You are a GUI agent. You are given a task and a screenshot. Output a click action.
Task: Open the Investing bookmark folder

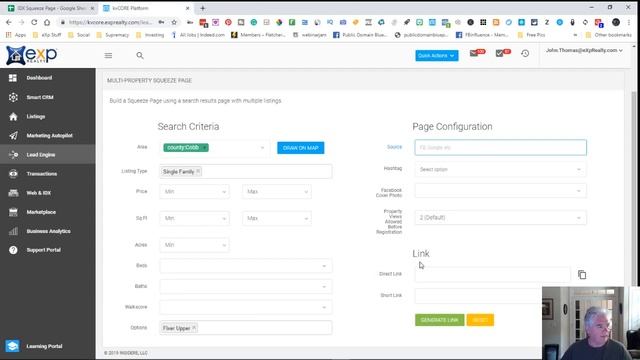click(x=150, y=35)
